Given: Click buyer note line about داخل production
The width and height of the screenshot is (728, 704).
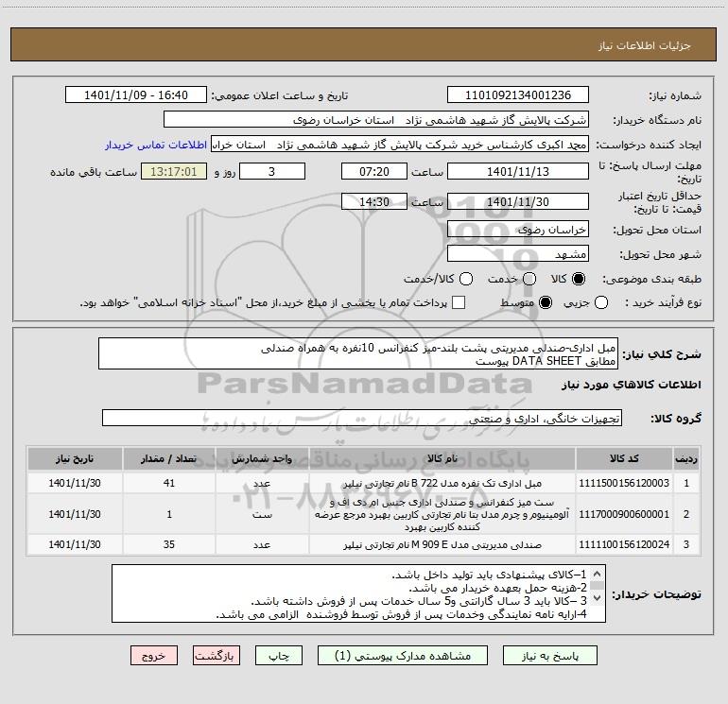Looking at the screenshot, I should point(490,575).
